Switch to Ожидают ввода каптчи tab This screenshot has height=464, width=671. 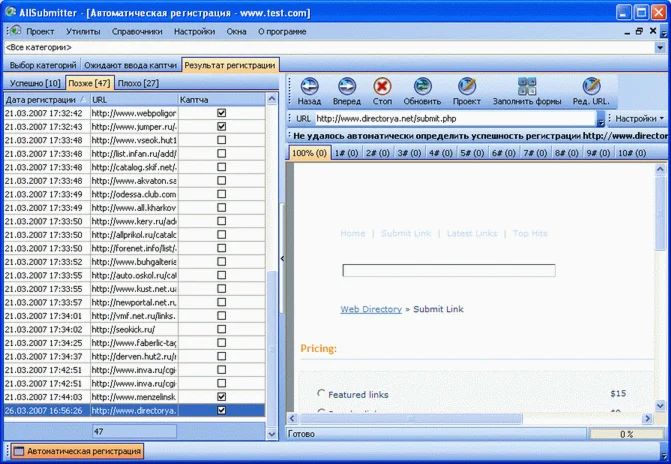coord(131,65)
